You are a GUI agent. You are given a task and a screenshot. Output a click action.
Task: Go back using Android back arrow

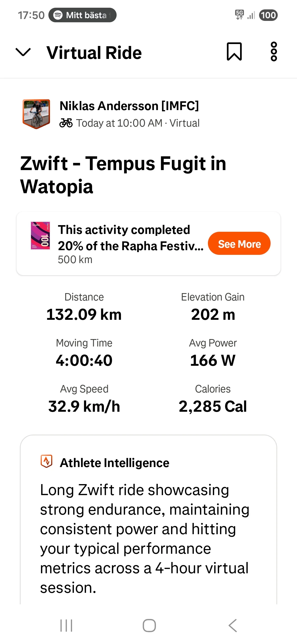(233, 626)
